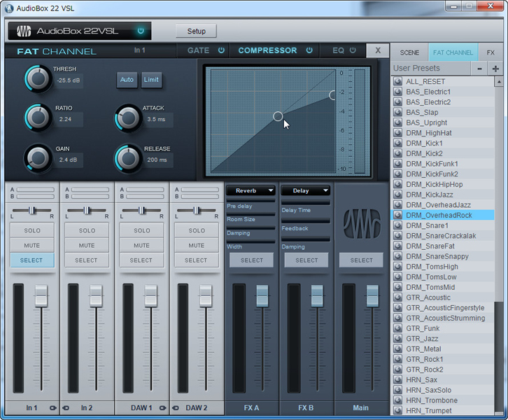Click the Main channel fader
Image resolution: width=508 pixels, height=420 pixels.
(372, 296)
